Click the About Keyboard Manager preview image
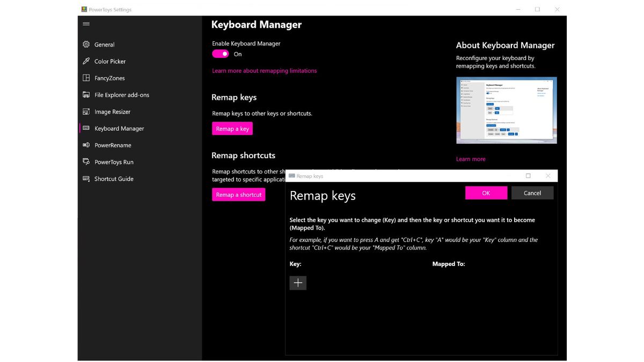The image size is (644, 362). pyautogui.click(x=506, y=110)
